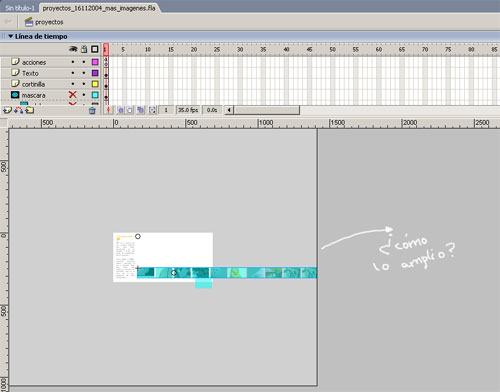Select frame 1 keyframe of cortinilla layer
Viewport: 500px width, 392px height.
point(106,84)
